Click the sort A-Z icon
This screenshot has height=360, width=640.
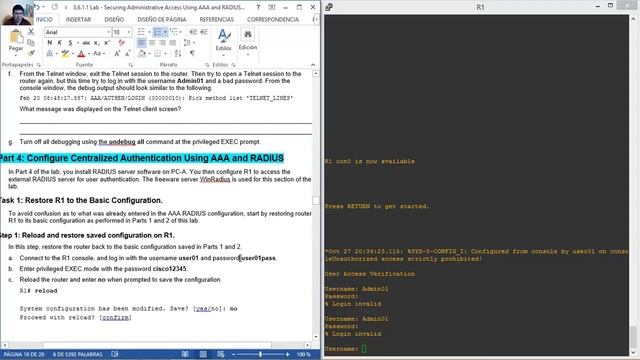point(178,53)
